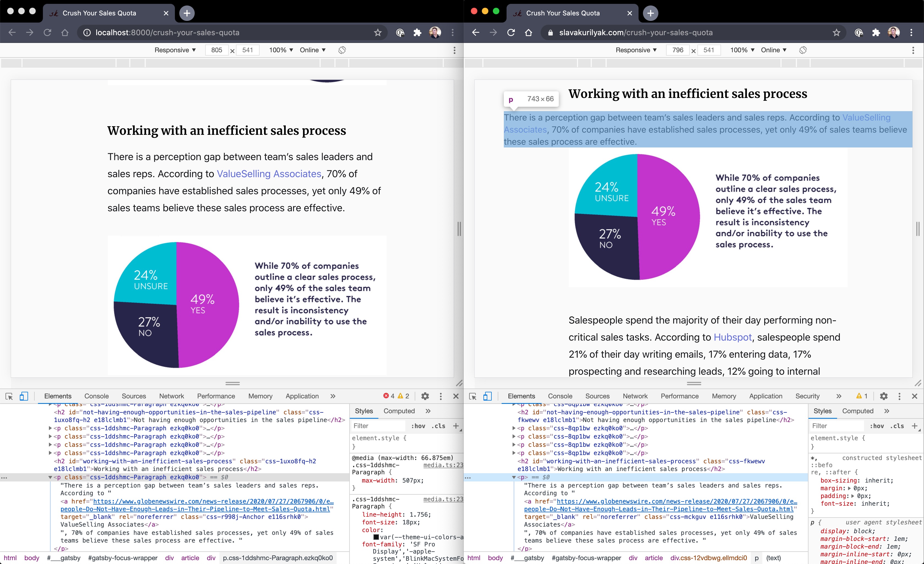The width and height of the screenshot is (924, 564).
Task: Open extensions puzzle icon in right browser
Action: [876, 33]
